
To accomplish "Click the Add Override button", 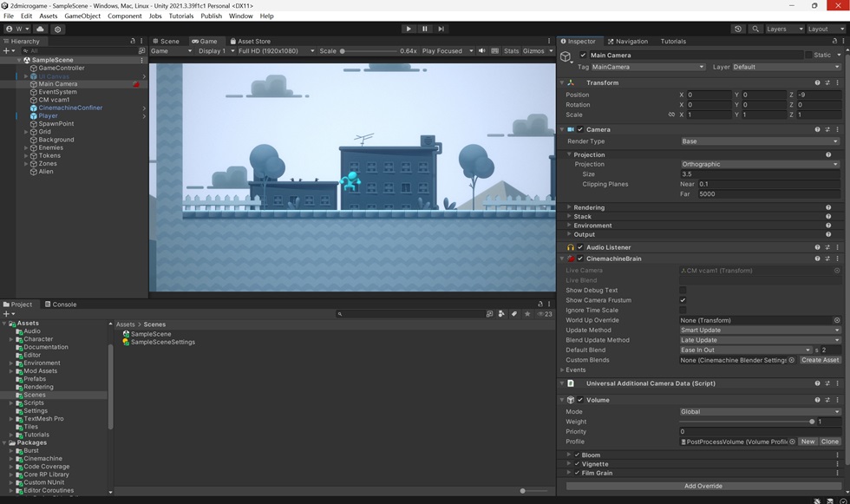I will 703,486.
